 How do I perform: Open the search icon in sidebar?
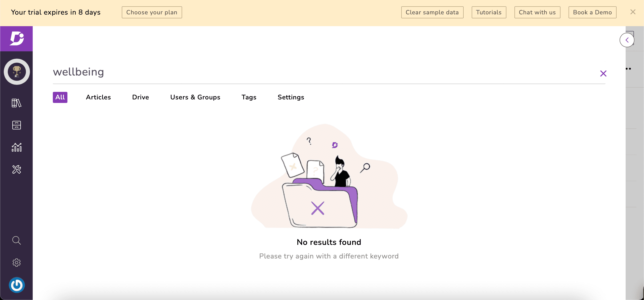point(16,240)
